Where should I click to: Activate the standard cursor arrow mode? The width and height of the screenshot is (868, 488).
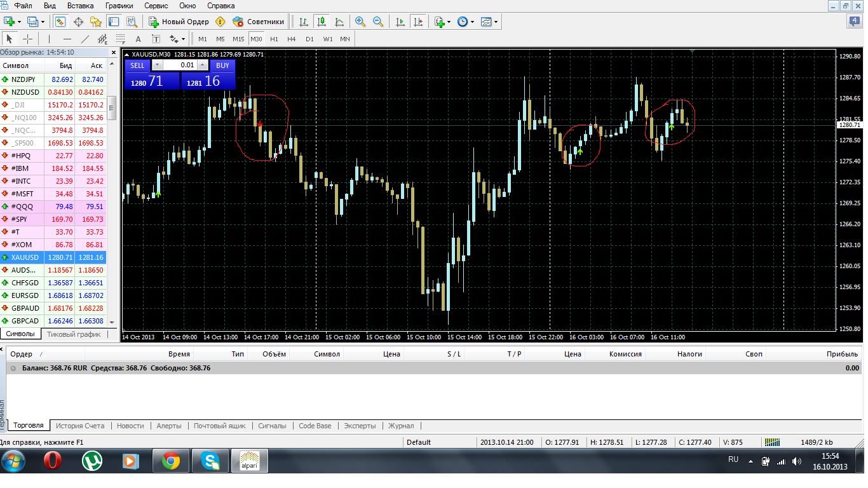click(10, 39)
